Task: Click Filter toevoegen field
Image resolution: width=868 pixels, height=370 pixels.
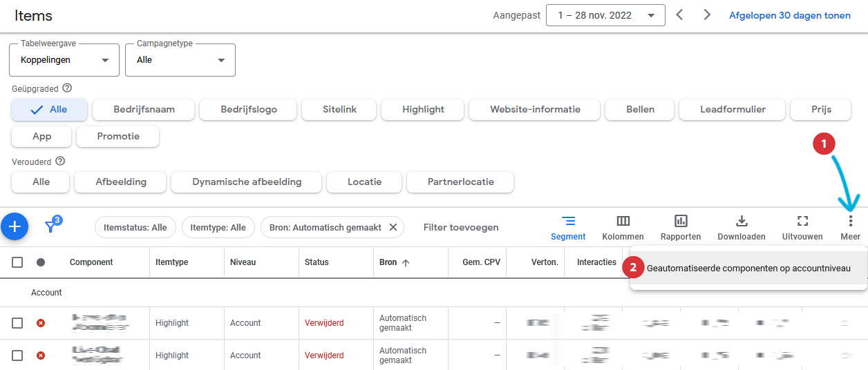Action: coord(461,227)
